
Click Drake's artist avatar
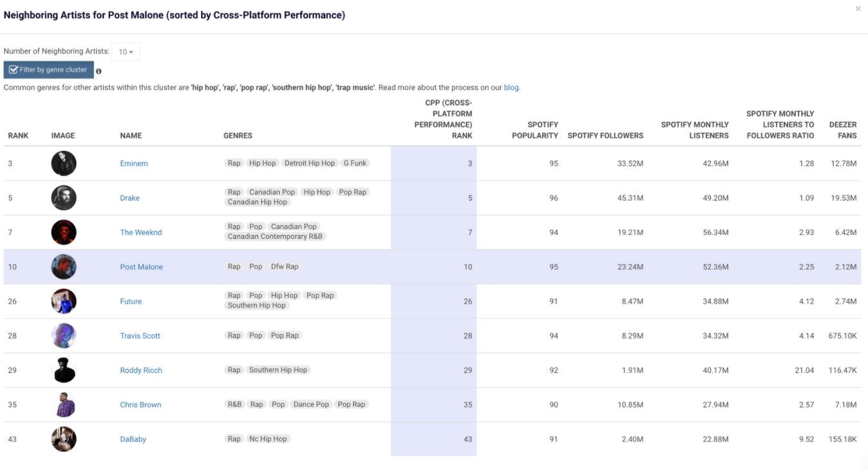tap(64, 198)
